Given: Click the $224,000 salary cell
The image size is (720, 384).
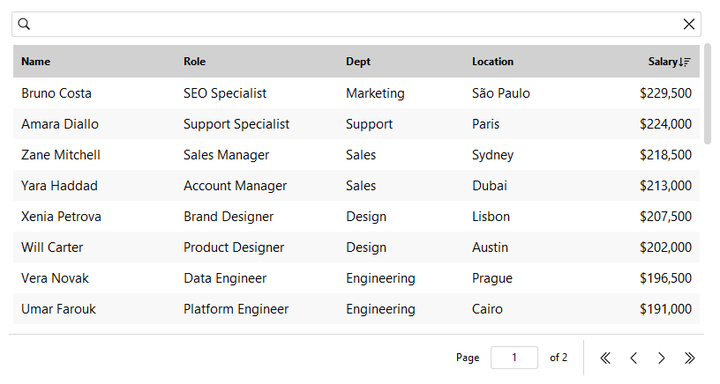Looking at the screenshot, I should (666, 124).
